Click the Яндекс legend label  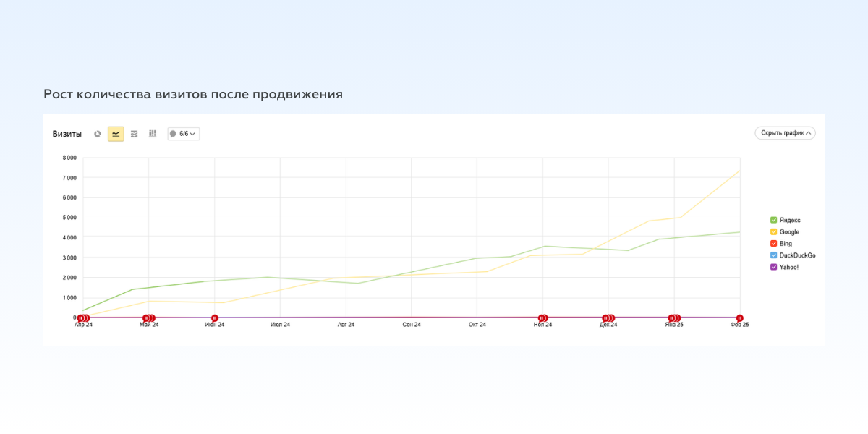[790, 220]
